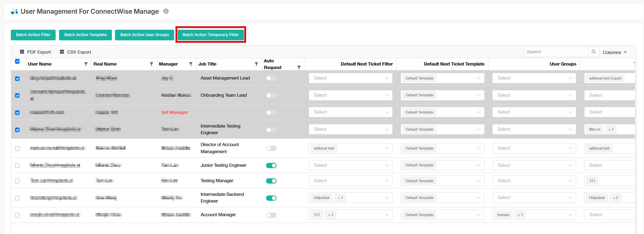Click the PDF Export icon
The image size is (644, 234).
22,52
